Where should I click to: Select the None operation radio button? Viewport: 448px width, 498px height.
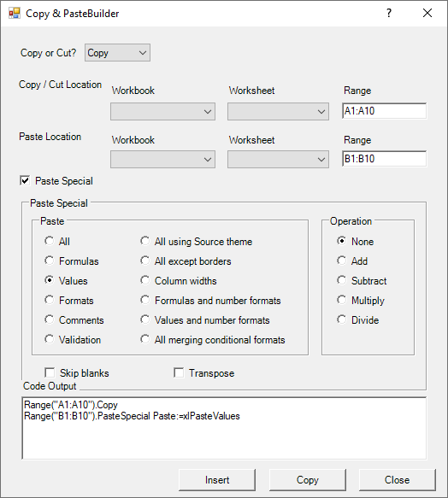click(x=341, y=241)
